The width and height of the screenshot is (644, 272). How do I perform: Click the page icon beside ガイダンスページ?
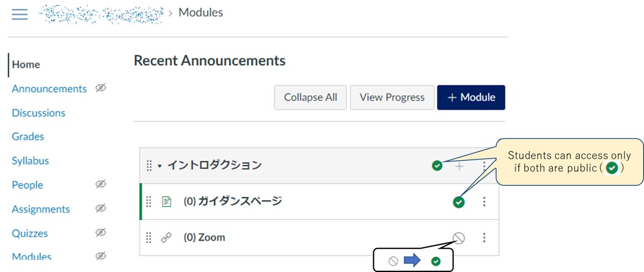pyautogui.click(x=166, y=202)
